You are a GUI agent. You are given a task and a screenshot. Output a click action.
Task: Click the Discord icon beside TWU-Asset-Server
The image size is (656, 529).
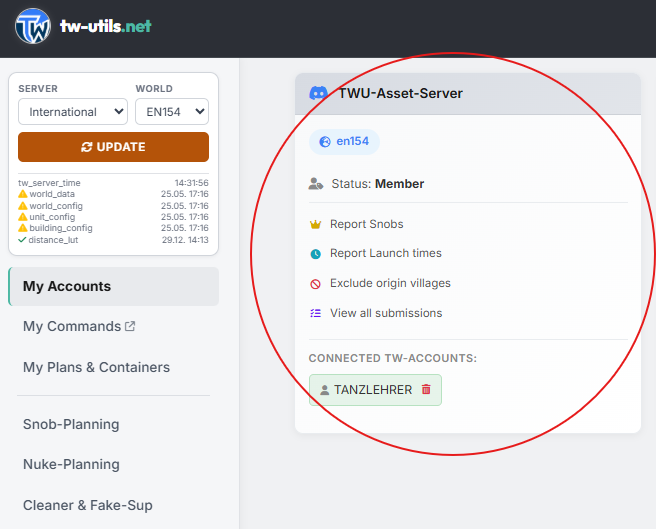318,93
